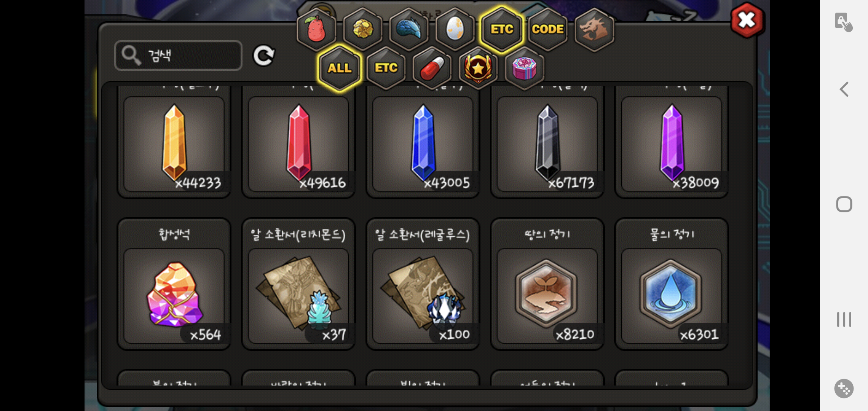Filter by pink gift box sub-category

(524, 68)
